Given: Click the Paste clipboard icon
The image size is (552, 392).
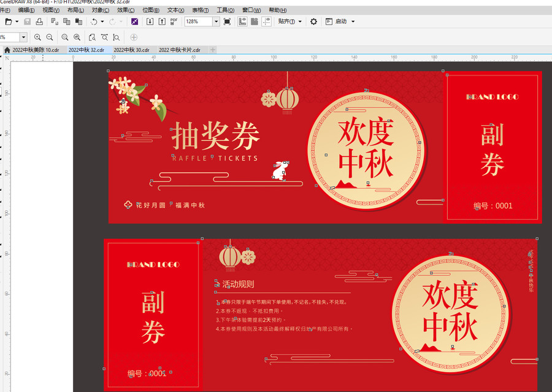Looking at the screenshot, I should point(79,21).
